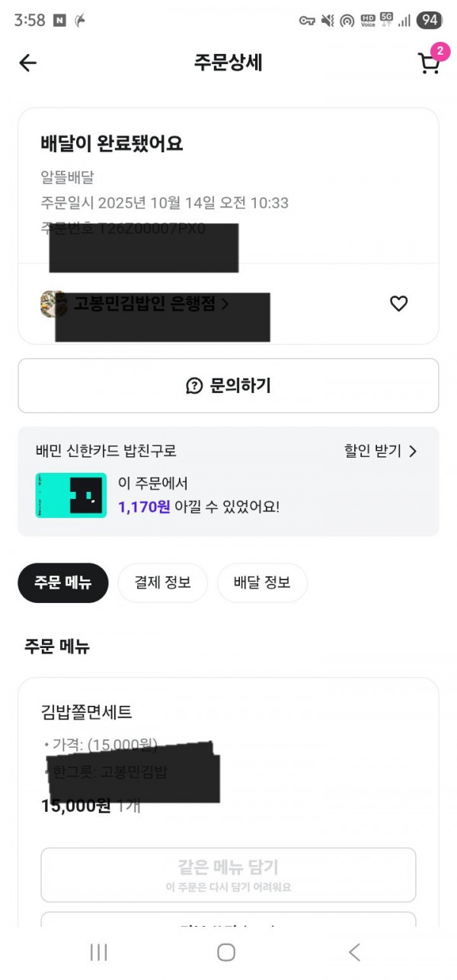Open 할인 받기 discount link
457x980 pixels.
380,451
